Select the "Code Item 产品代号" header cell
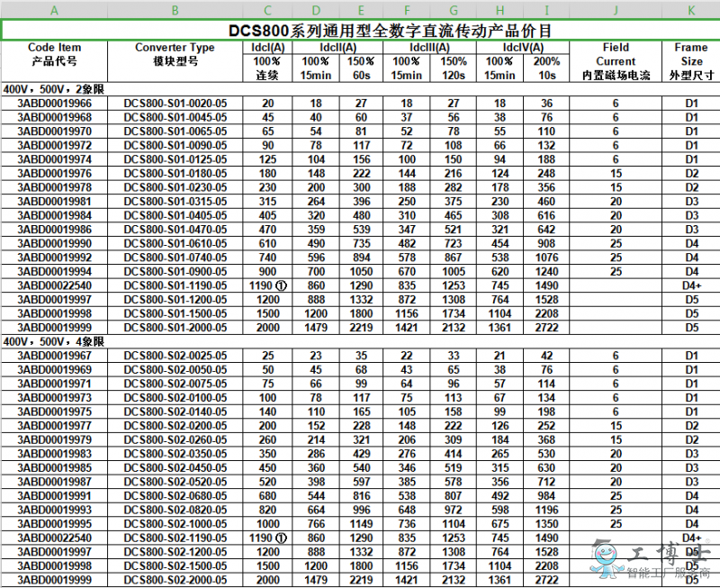 [x=54, y=61]
